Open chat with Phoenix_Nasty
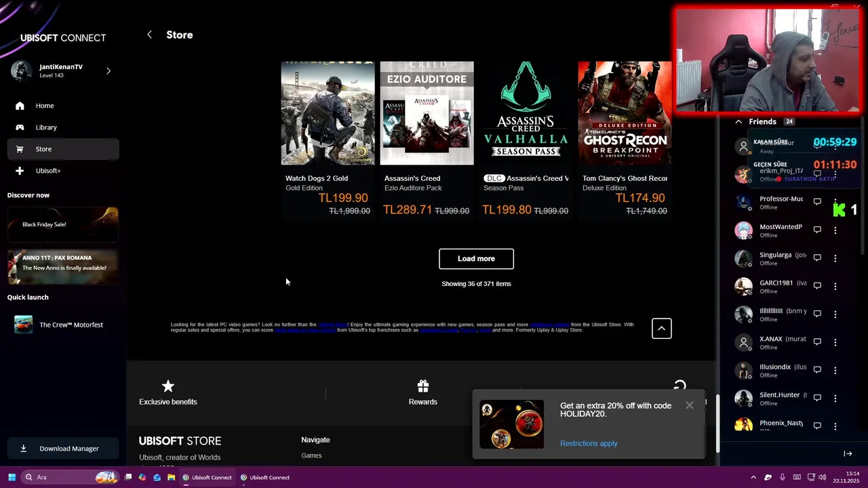The width and height of the screenshot is (868, 488). 817,426
